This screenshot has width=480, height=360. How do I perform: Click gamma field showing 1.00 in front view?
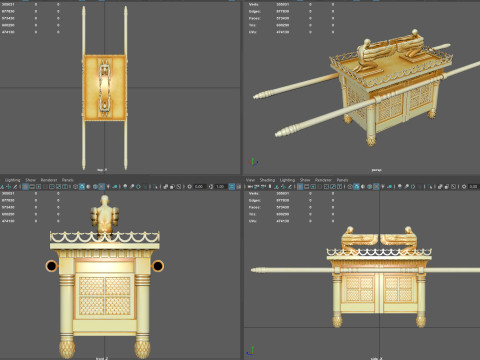tap(221, 187)
